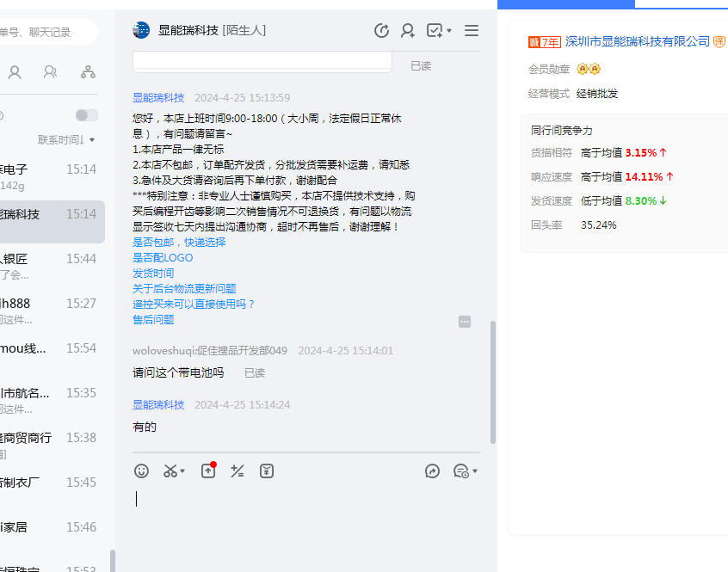This screenshot has height=572, width=728.
Task: Click the chat message scrollbar
Action: (x=493, y=382)
